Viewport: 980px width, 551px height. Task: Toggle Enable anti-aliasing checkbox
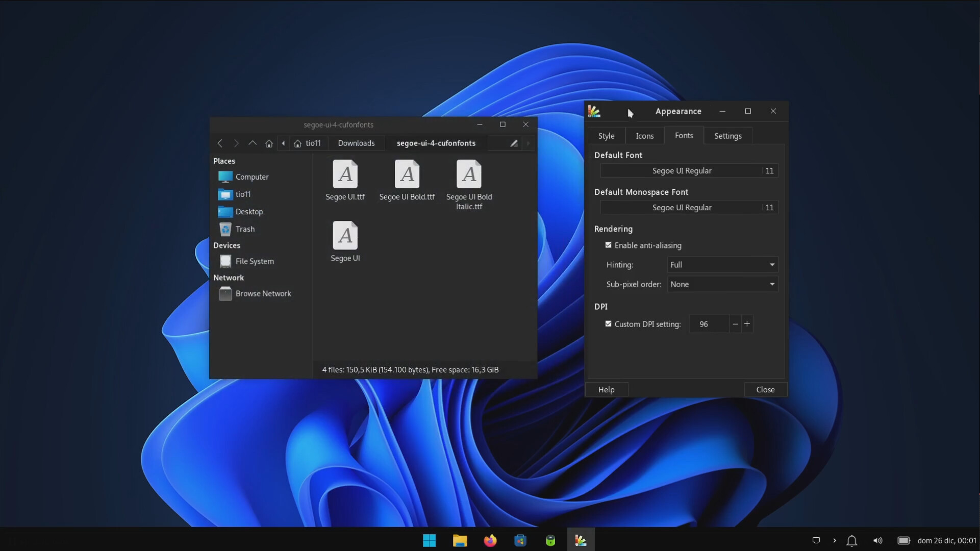pyautogui.click(x=608, y=245)
